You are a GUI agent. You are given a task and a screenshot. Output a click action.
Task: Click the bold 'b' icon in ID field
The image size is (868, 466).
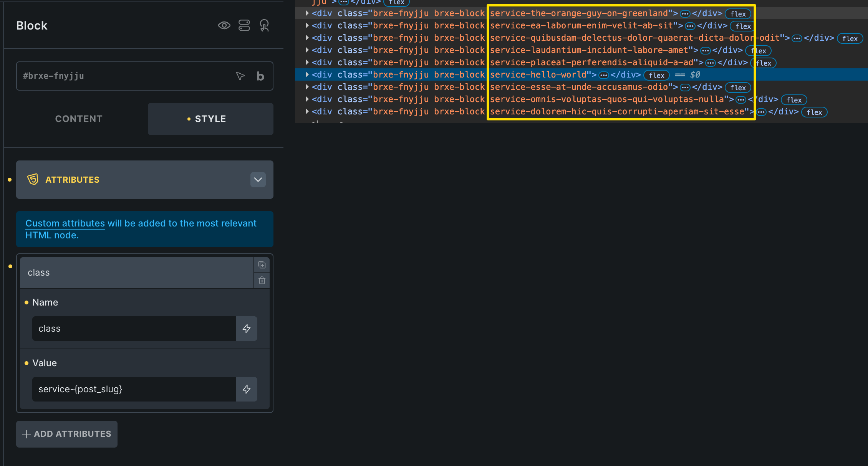pyautogui.click(x=260, y=76)
